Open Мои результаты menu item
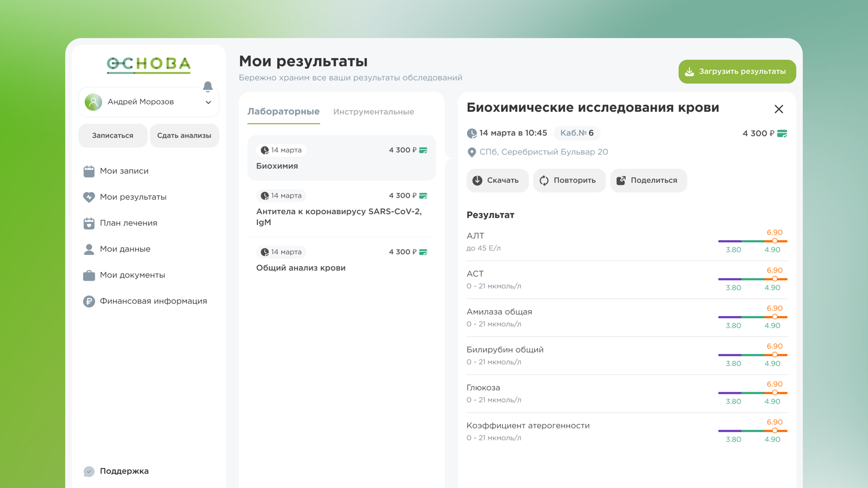868x488 pixels. tap(125, 197)
